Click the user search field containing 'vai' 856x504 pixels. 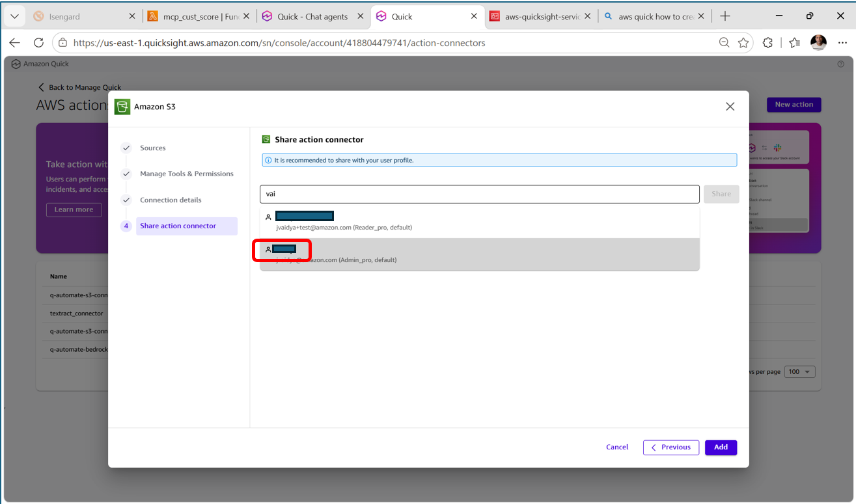(x=480, y=194)
